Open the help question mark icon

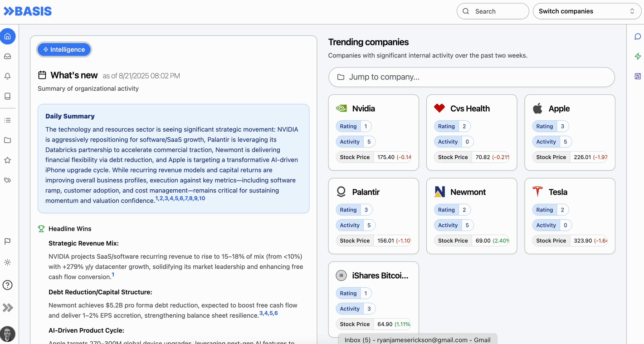tap(8, 285)
